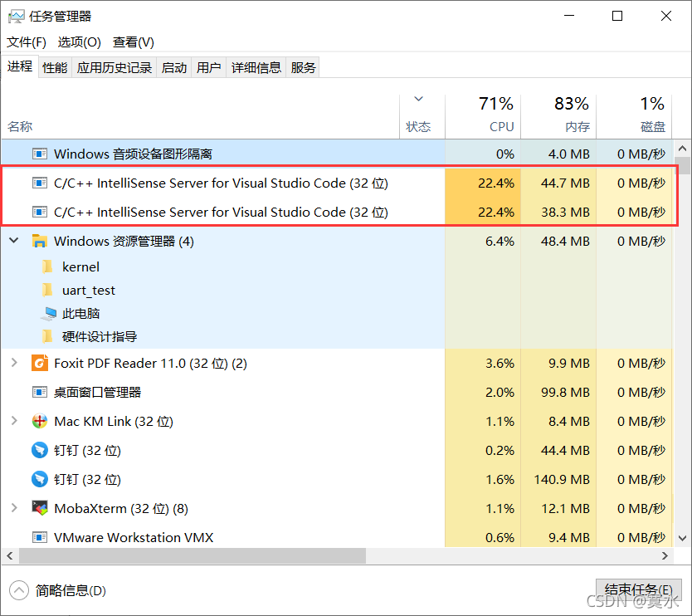Click the horizontal scrollbar thumb
Screen dimensions: 692x616
tap(192, 555)
